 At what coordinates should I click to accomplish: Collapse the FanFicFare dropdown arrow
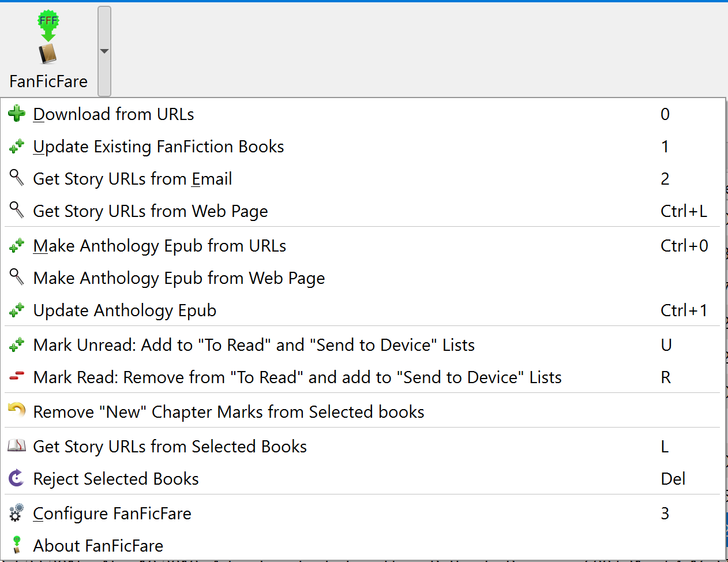(x=104, y=51)
